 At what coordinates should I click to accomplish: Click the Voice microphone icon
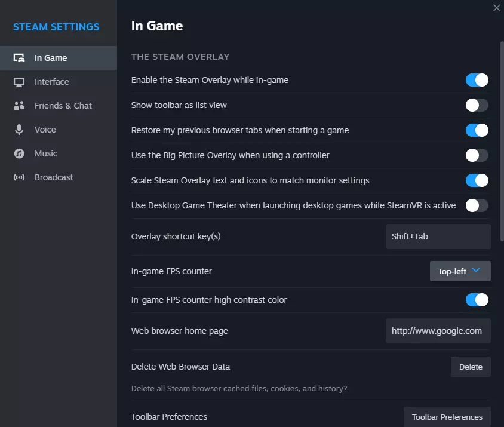pos(19,130)
